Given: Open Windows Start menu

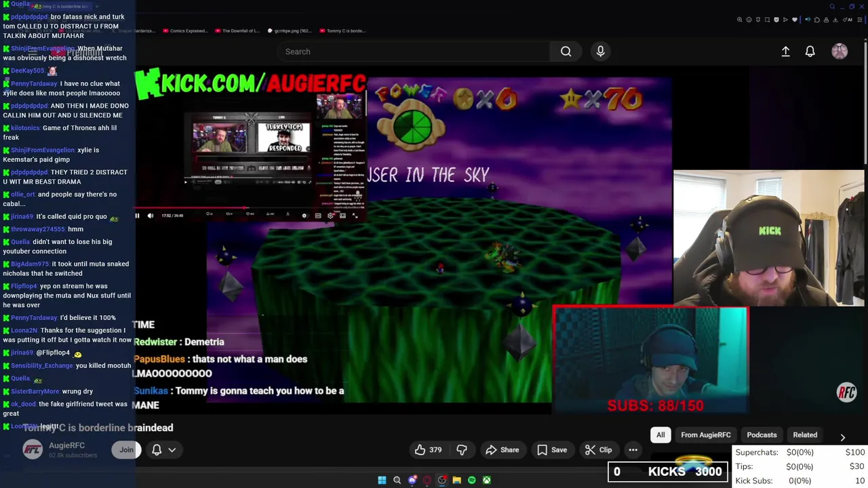Looking at the screenshot, I should (x=382, y=480).
